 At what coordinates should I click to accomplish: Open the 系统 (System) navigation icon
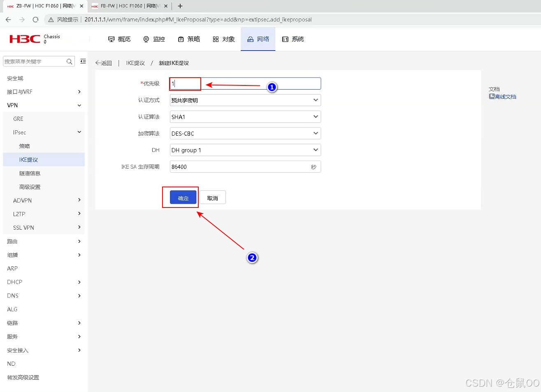click(x=293, y=39)
